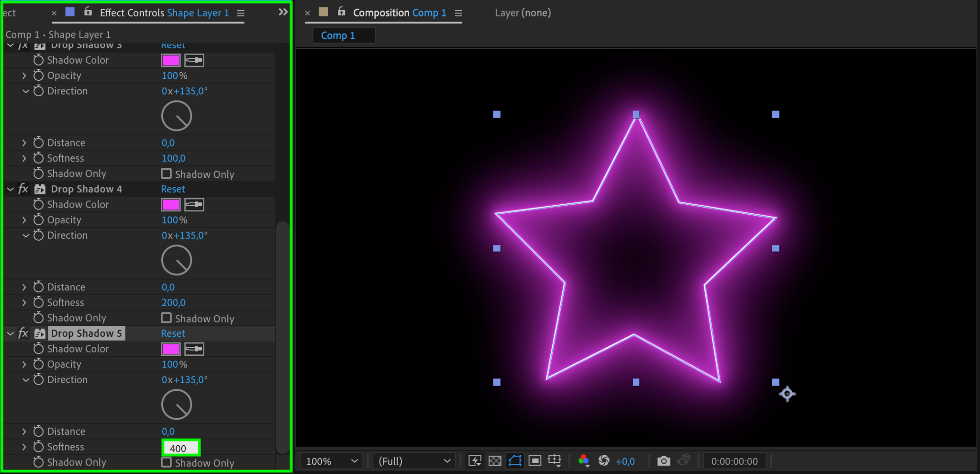Open the show channel color menu

click(x=583, y=461)
